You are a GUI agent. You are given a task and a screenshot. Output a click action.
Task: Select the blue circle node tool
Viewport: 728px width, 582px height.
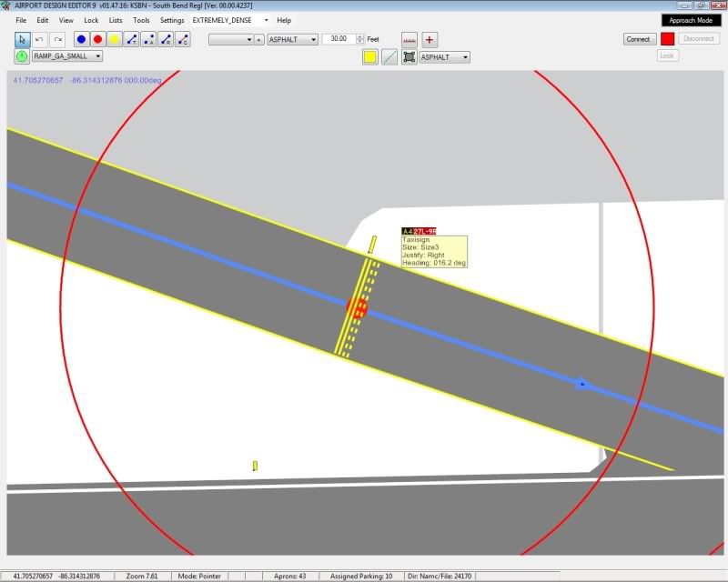(81, 39)
